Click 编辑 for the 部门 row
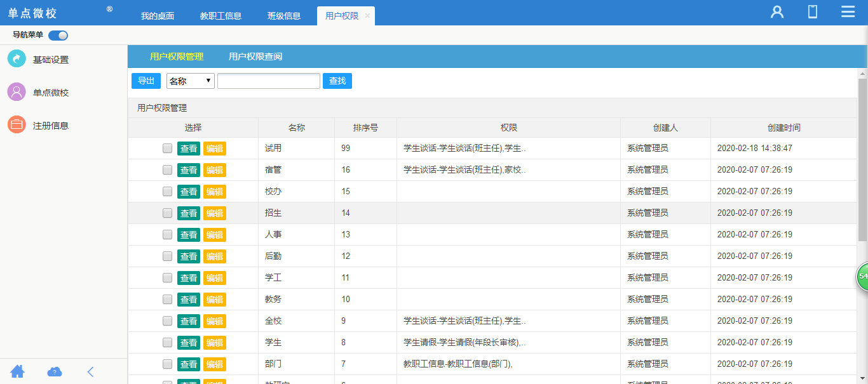868x384 pixels. 215,364
